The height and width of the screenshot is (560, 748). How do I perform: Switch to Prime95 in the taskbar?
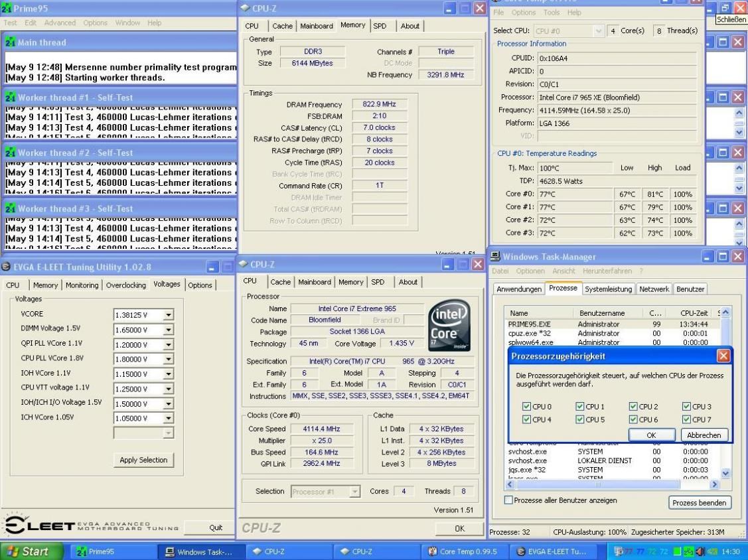[x=113, y=551]
